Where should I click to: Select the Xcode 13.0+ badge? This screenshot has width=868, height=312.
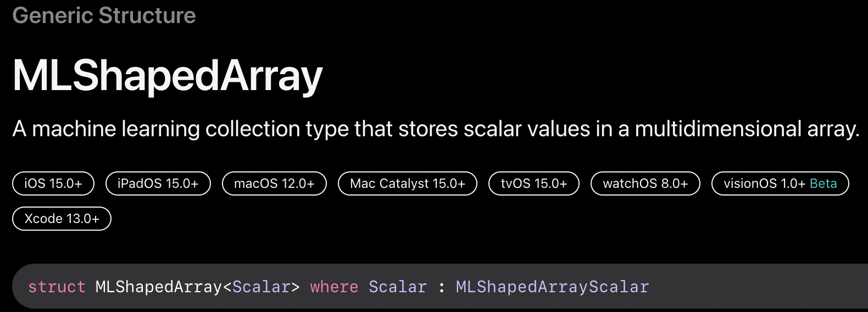pos(62,219)
